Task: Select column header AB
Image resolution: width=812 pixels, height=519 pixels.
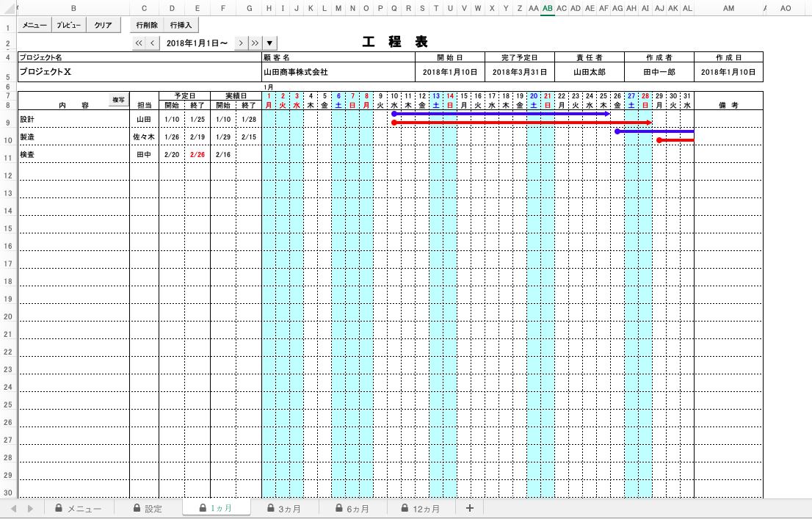Action: tap(546, 10)
